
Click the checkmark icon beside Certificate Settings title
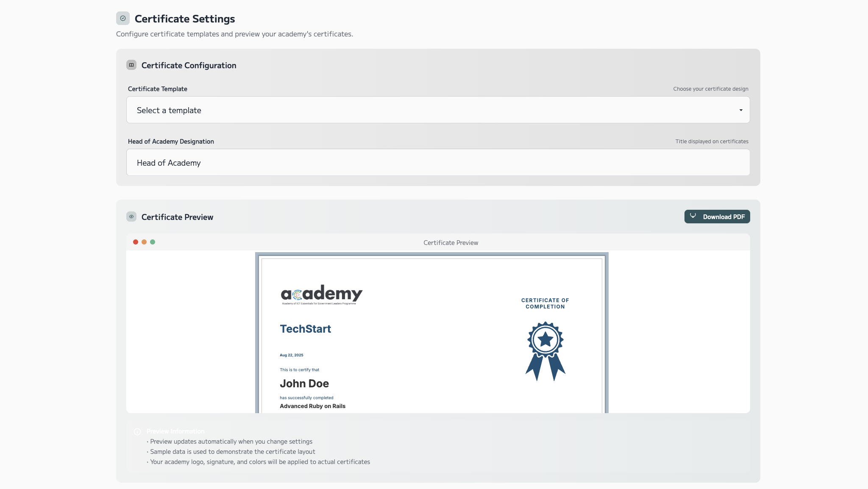[x=122, y=18]
